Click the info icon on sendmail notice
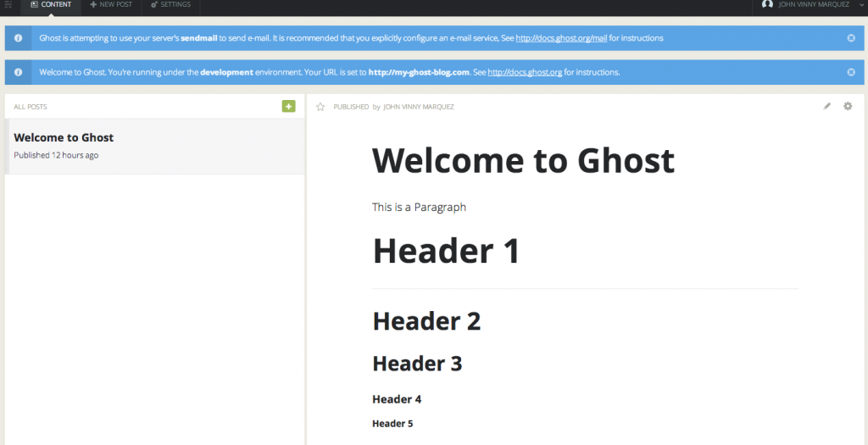The image size is (868, 445). [x=19, y=38]
